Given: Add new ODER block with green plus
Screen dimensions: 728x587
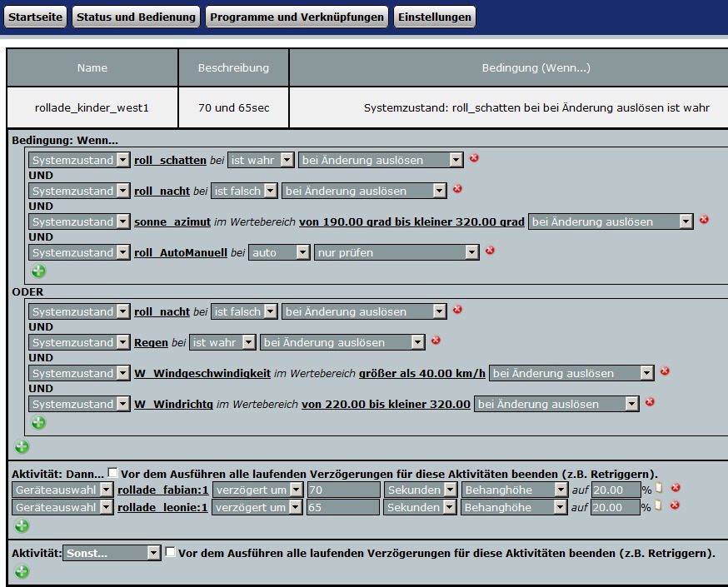Looking at the screenshot, I should 22,447.
